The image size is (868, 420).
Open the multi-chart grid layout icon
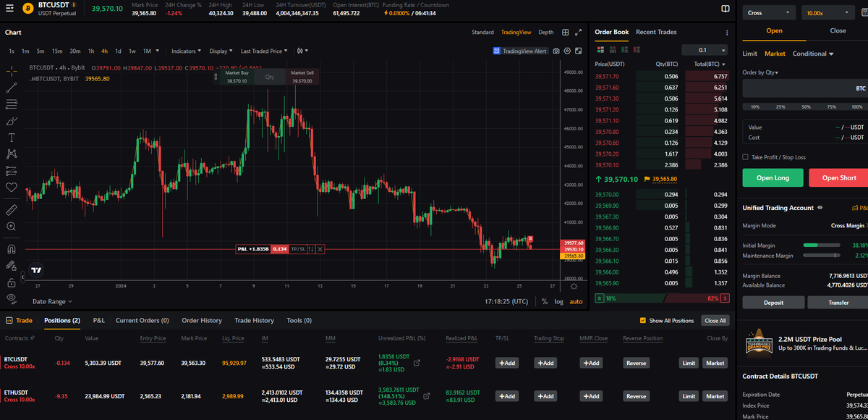566,32
